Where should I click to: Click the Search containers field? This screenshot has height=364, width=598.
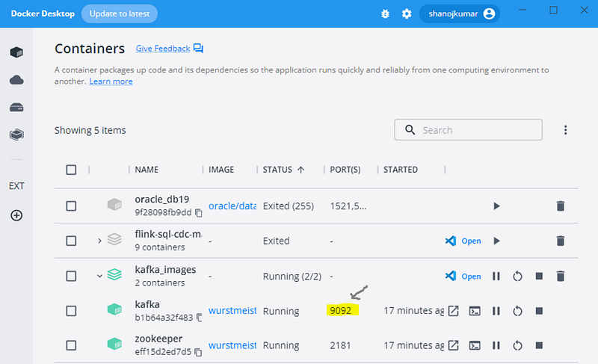point(469,129)
